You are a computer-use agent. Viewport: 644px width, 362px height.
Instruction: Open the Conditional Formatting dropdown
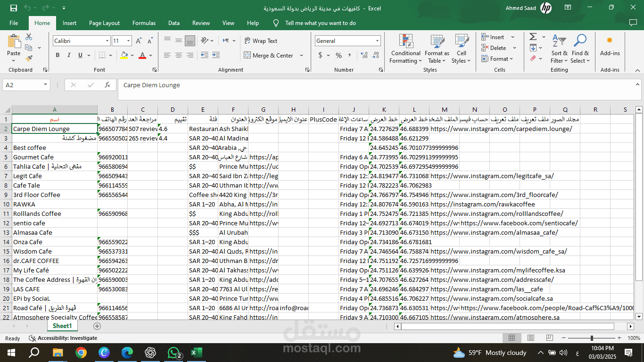405,49
